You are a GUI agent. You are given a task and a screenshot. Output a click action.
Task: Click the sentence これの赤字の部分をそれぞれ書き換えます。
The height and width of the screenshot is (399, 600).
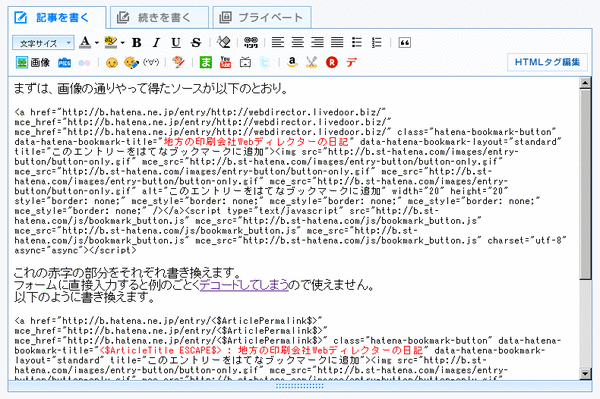pyautogui.click(x=128, y=273)
